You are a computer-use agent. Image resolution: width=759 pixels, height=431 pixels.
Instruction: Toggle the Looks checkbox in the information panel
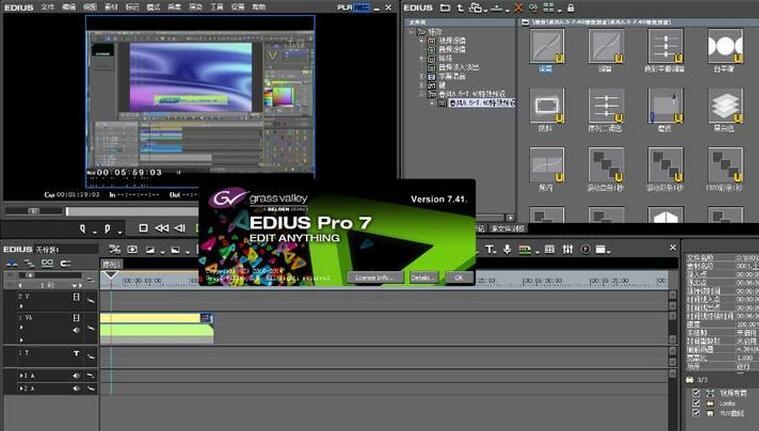click(x=696, y=403)
